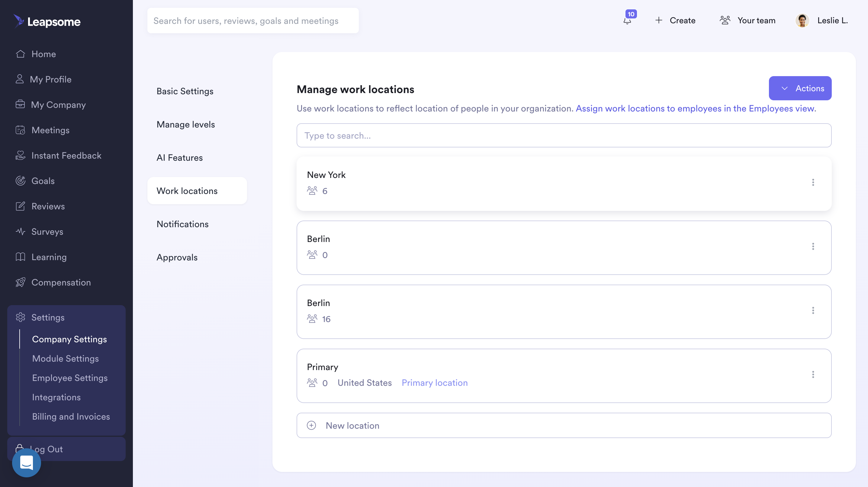Image resolution: width=868 pixels, height=487 pixels.
Task: Open the notifications bell
Action: pyautogui.click(x=627, y=21)
